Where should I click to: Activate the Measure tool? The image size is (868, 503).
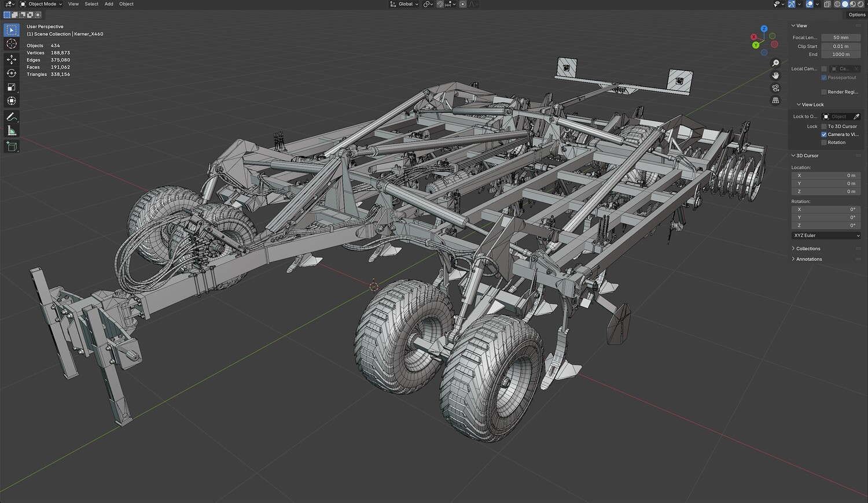coord(12,131)
